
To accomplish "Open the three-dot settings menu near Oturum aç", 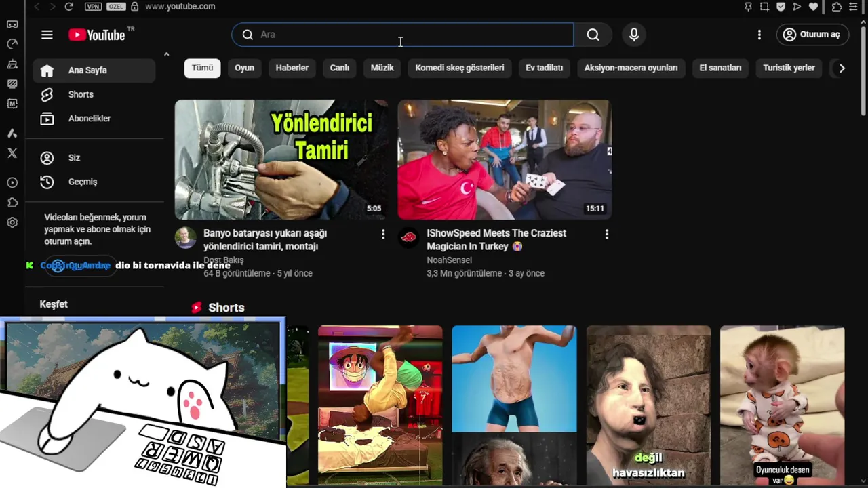I will click(x=759, y=35).
